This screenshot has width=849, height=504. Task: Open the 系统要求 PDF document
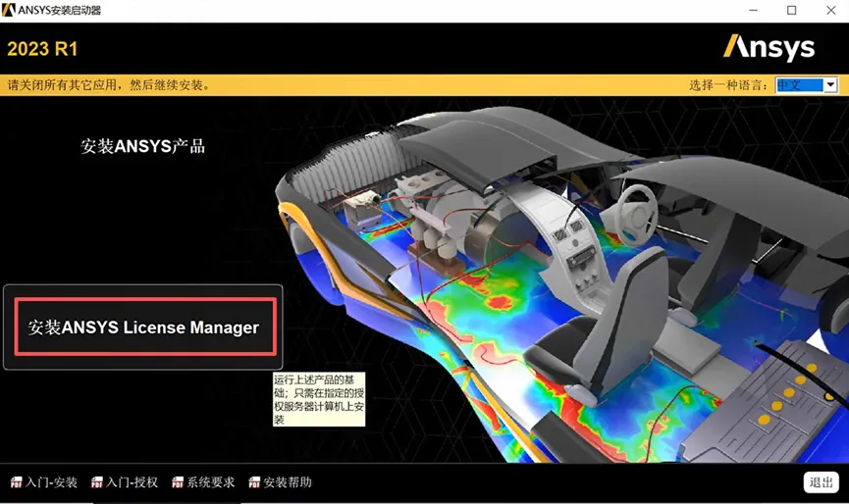pyautogui.click(x=203, y=482)
